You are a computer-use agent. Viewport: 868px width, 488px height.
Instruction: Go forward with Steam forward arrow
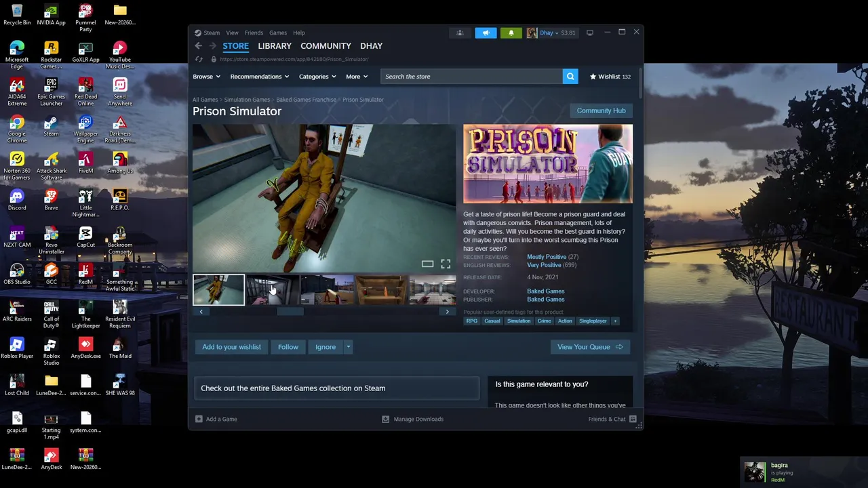[212, 46]
